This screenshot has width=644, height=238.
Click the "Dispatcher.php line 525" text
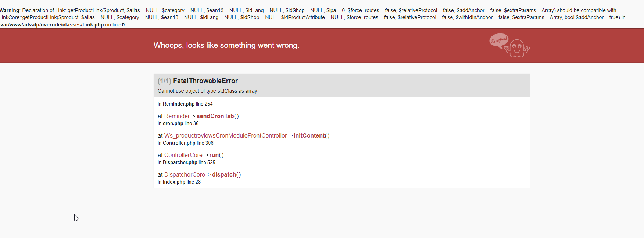189,163
